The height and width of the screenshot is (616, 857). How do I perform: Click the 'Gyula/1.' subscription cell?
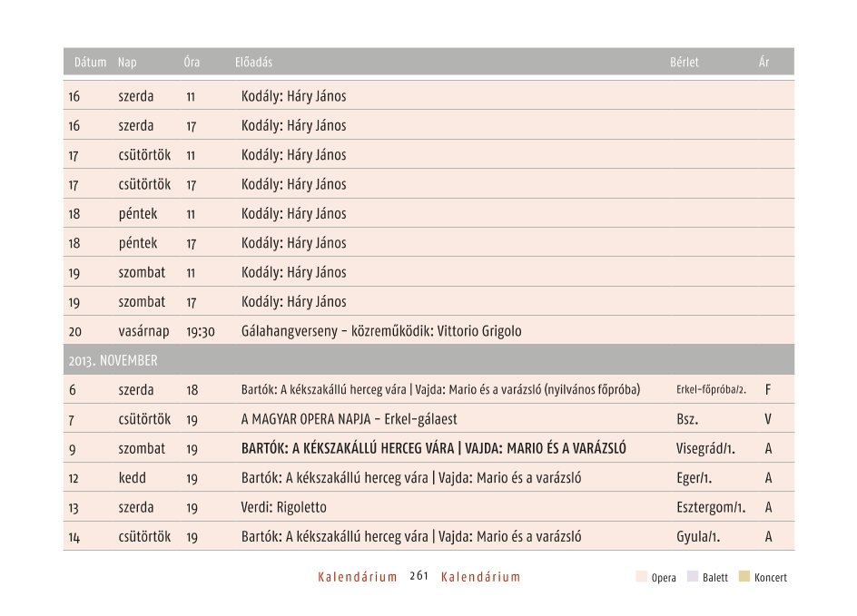(x=698, y=537)
